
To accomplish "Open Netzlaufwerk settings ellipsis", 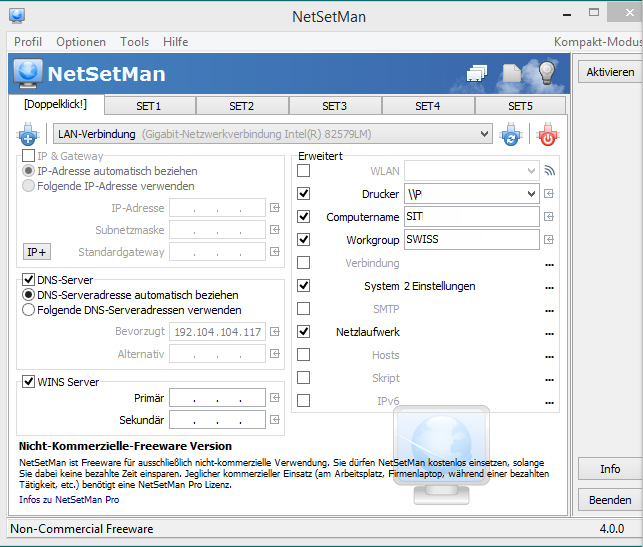I will tap(550, 333).
